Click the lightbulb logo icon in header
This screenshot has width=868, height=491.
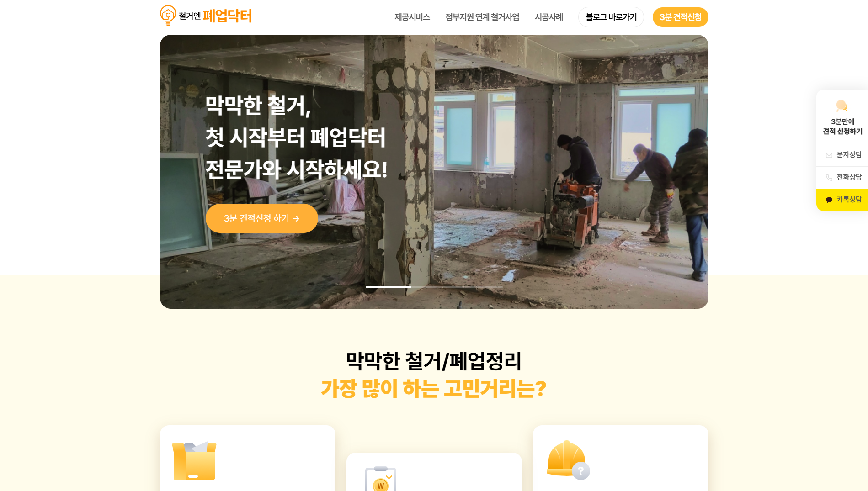click(168, 16)
